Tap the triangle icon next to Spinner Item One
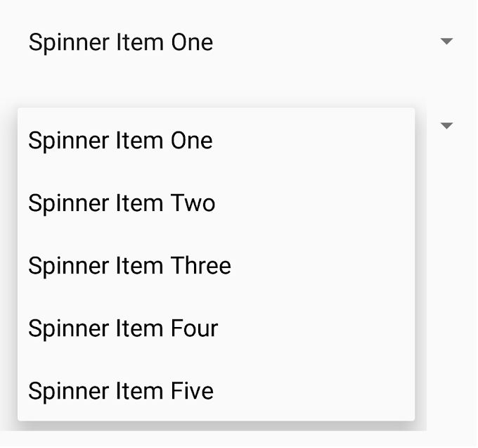This screenshot has height=448, width=478. point(446,41)
